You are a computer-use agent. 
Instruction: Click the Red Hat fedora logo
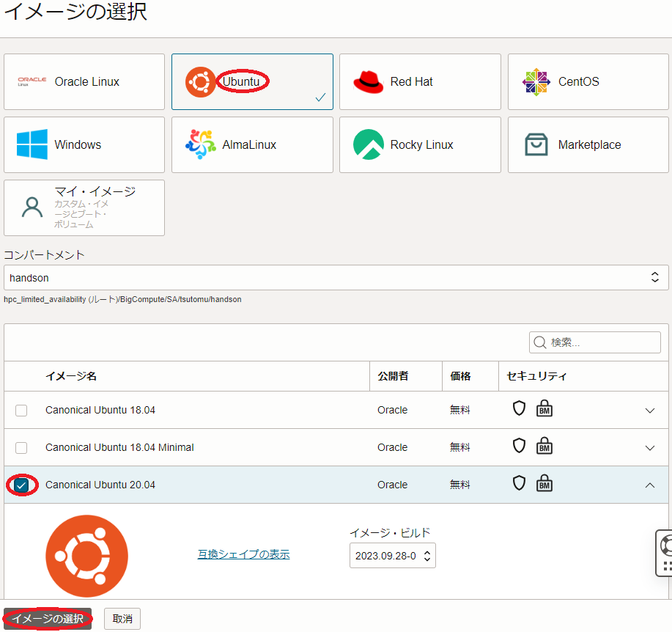pos(368,82)
